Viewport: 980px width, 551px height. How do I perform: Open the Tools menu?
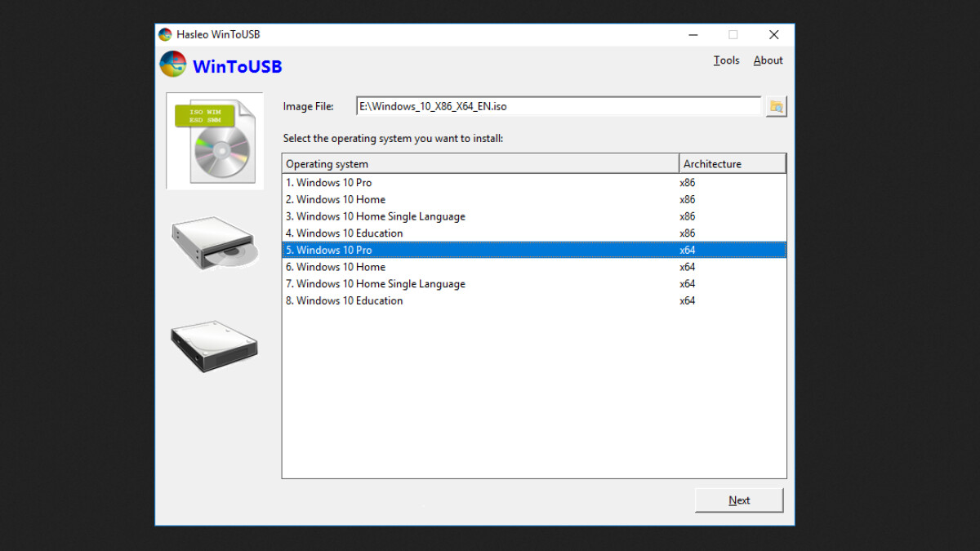(726, 60)
